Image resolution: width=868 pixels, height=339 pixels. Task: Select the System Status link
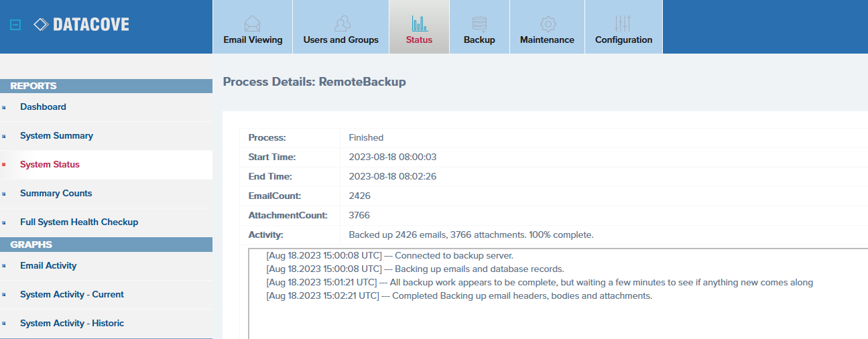click(50, 164)
